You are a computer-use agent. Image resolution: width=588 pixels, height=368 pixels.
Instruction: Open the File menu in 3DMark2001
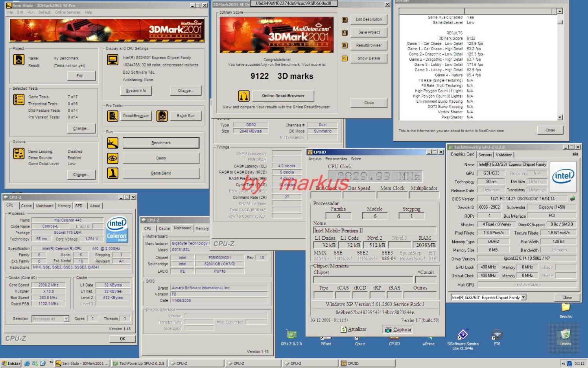click(x=10, y=13)
